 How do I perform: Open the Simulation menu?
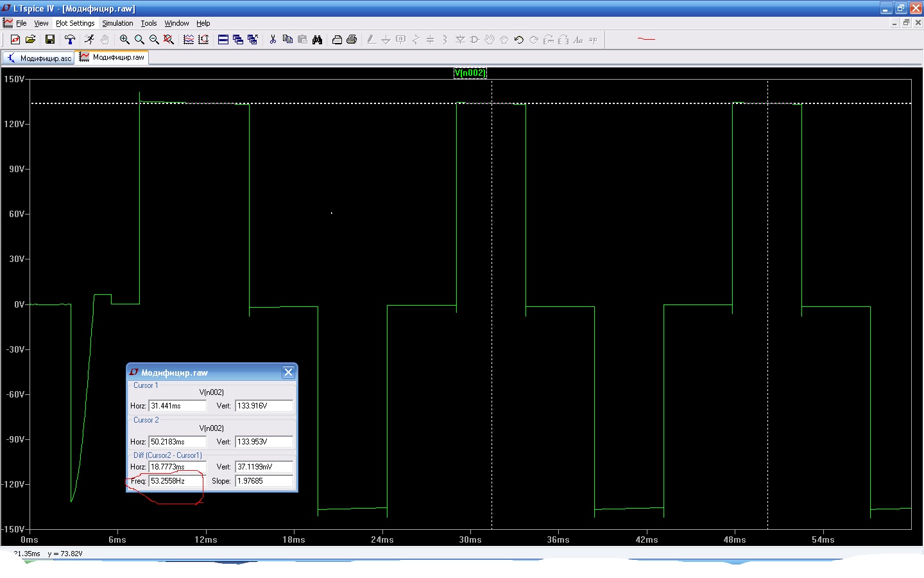pyautogui.click(x=117, y=23)
